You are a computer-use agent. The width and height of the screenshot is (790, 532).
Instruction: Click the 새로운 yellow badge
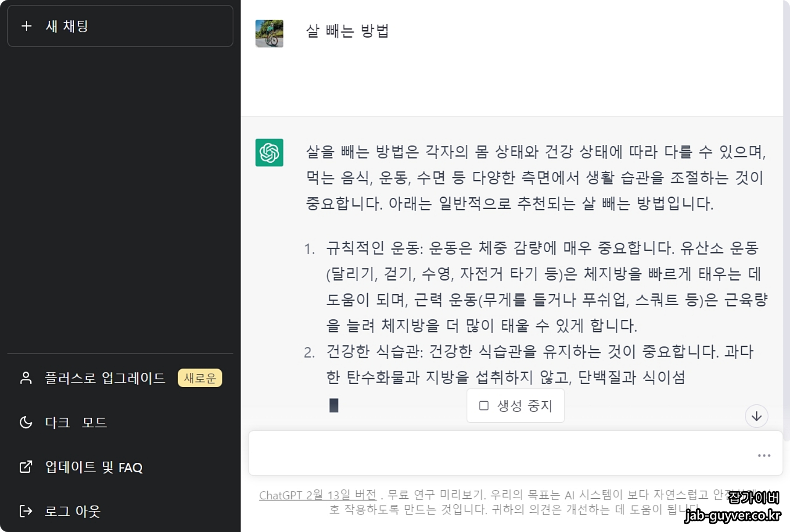coord(200,378)
